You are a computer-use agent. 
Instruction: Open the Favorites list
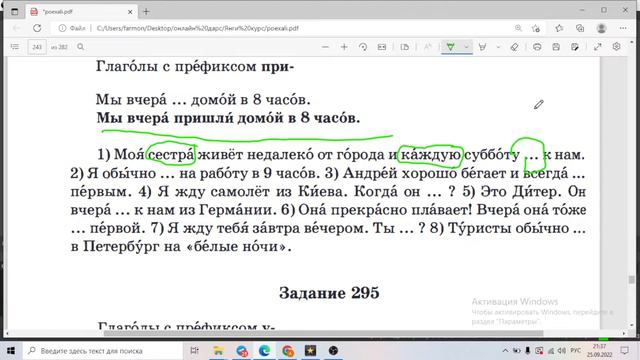click(559, 28)
